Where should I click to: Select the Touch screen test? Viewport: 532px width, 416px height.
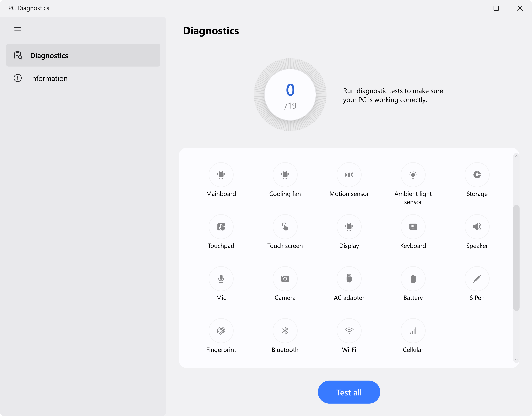[x=285, y=227]
